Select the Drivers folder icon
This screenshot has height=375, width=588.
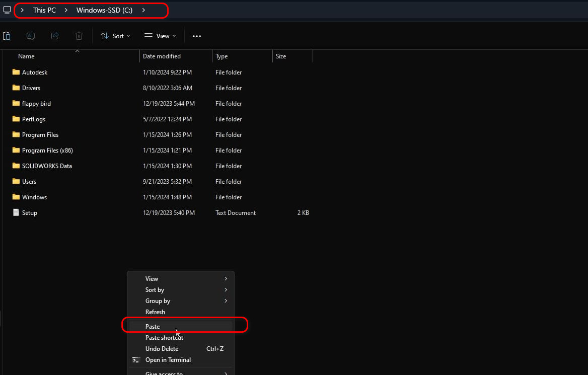[16, 88]
